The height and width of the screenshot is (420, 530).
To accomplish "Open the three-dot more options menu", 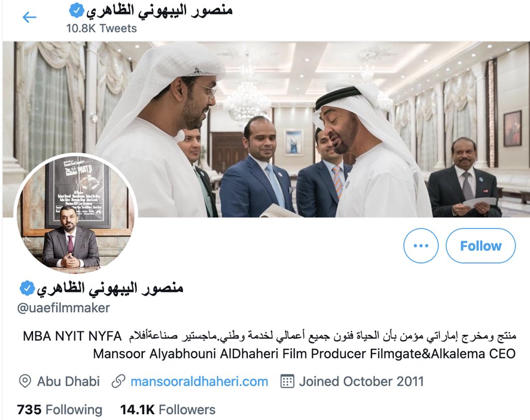I will click(x=421, y=245).
